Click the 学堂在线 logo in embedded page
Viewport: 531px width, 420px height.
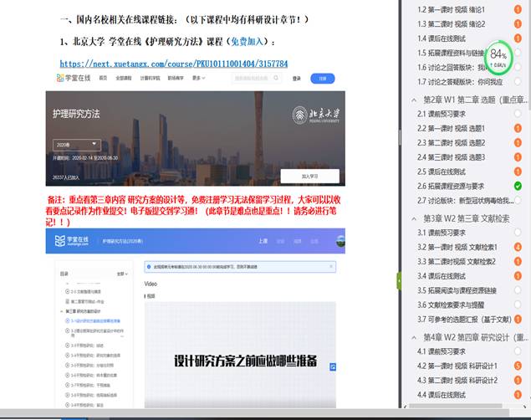(70, 78)
